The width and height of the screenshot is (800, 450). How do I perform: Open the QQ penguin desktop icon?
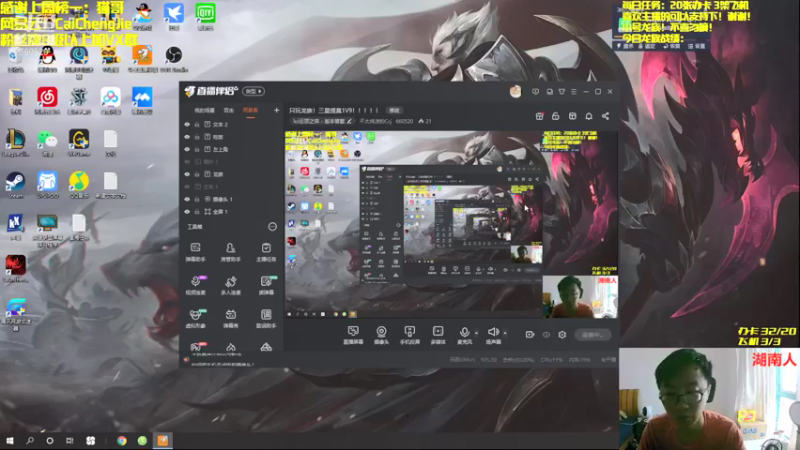pyautogui.click(x=47, y=58)
